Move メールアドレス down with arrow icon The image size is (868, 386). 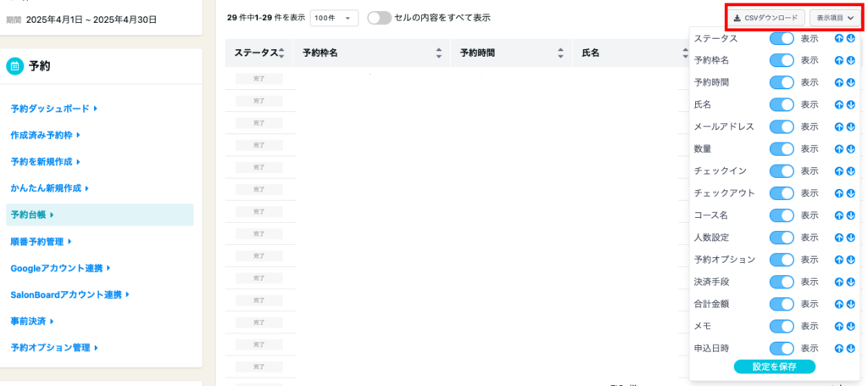[849, 126]
